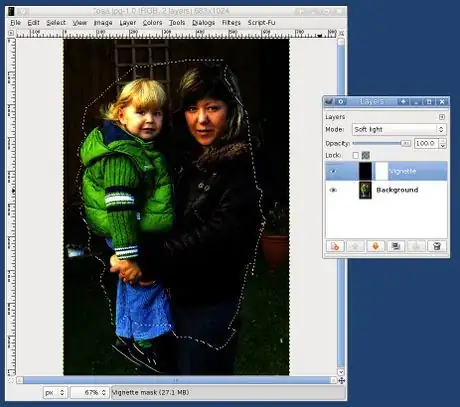The image size is (460, 407).
Task: Click the Layers window menu icon in the title bar
Action: click(x=329, y=101)
